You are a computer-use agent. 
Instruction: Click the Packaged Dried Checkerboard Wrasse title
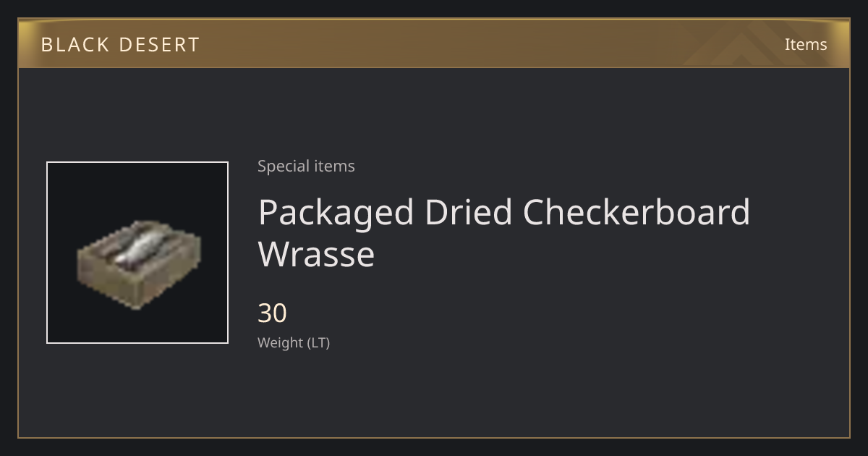504,232
